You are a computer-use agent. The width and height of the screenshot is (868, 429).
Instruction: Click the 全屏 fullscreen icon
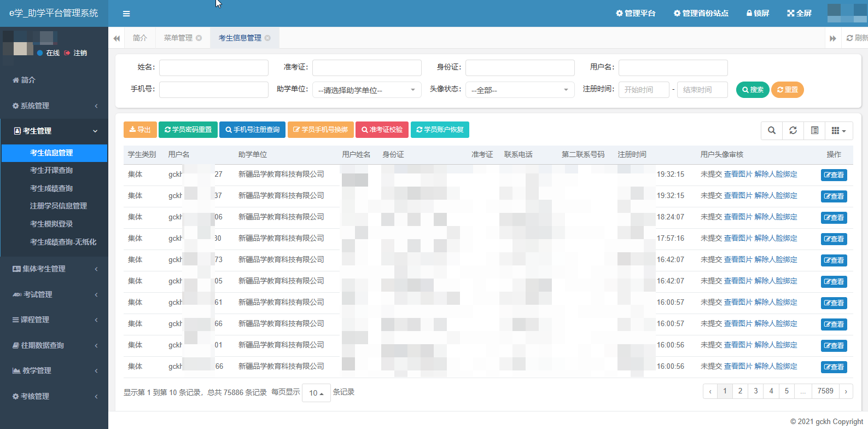coord(799,13)
